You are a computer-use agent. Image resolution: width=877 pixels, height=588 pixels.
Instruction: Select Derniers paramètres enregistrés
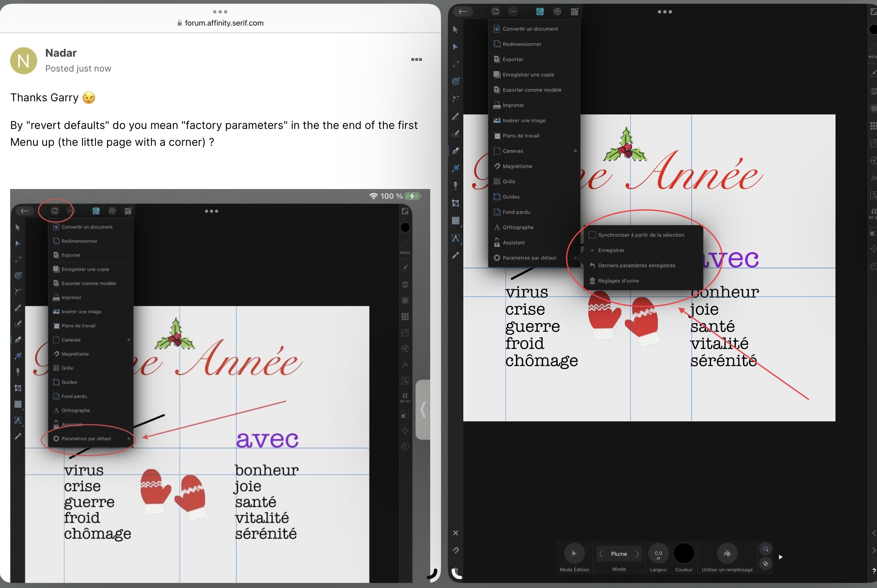pyautogui.click(x=643, y=266)
